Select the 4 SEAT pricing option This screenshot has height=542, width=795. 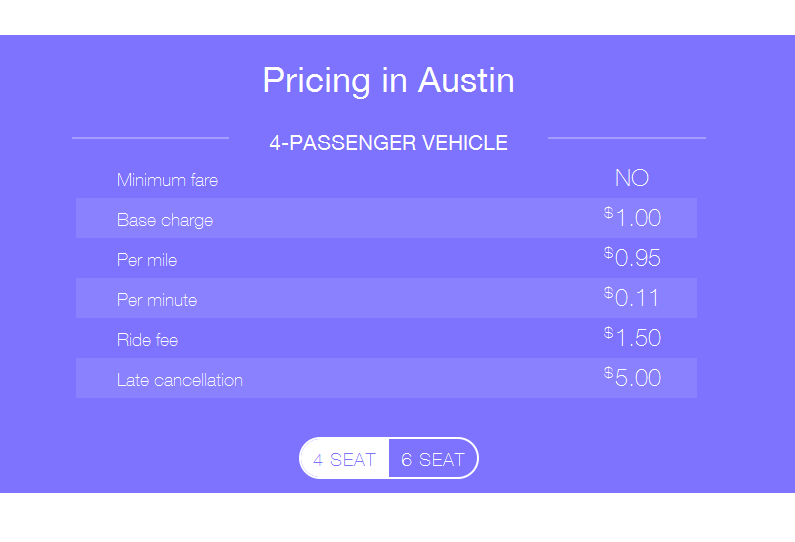[344, 459]
